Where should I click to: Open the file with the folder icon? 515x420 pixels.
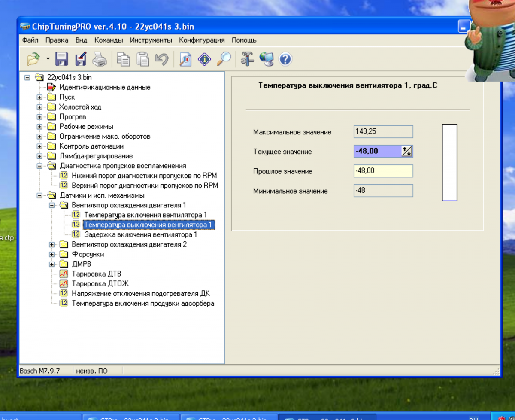tap(33, 59)
